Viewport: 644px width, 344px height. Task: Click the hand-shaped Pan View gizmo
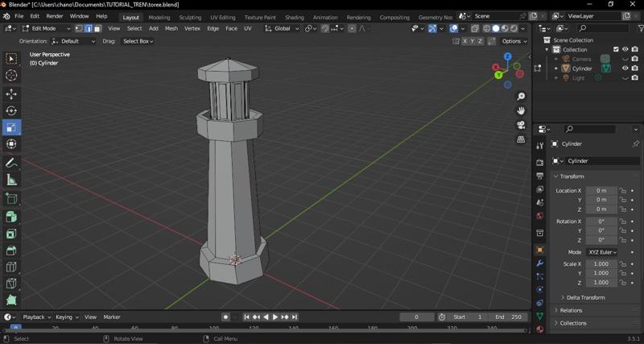tap(521, 110)
